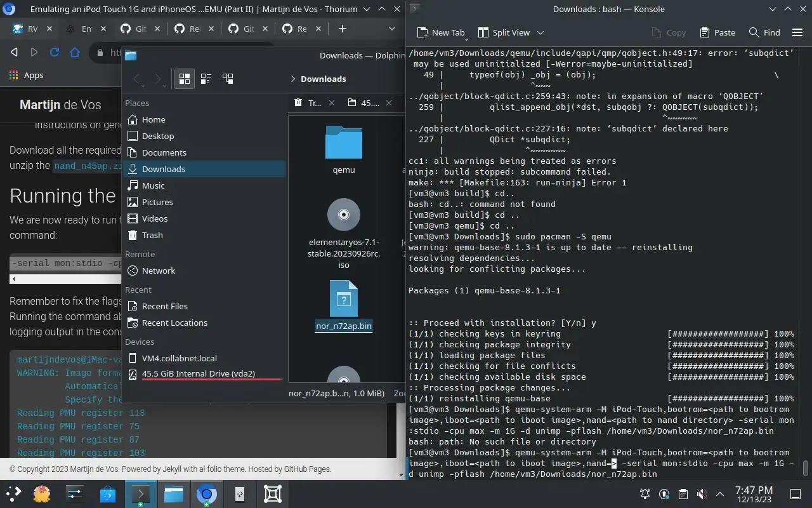The height and width of the screenshot is (508, 812).
Task: Reload the page in Thorium
Action: pos(55,52)
